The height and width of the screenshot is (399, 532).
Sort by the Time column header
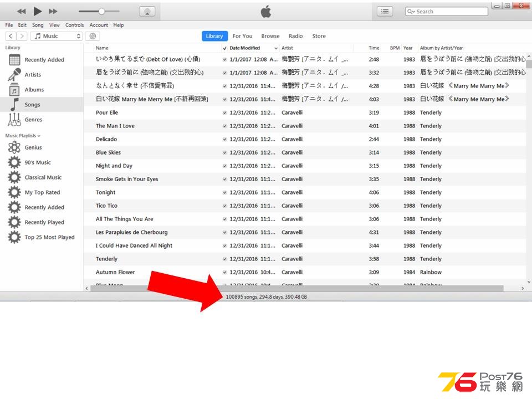pyautogui.click(x=374, y=48)
